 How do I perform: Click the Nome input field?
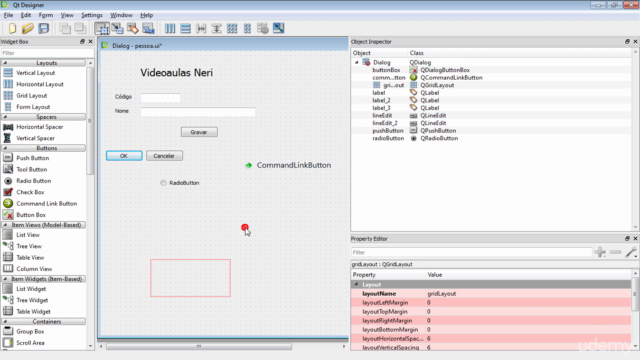point(198,112)
